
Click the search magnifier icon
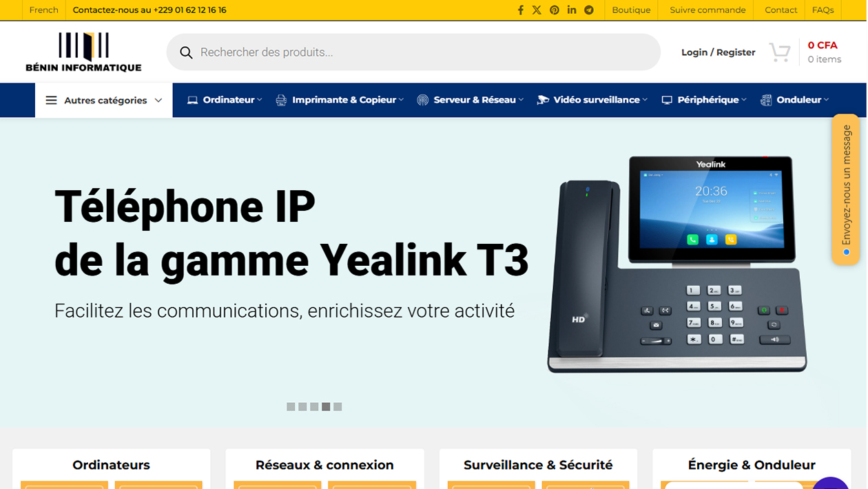pyautogui.click(x=186, y=52)
